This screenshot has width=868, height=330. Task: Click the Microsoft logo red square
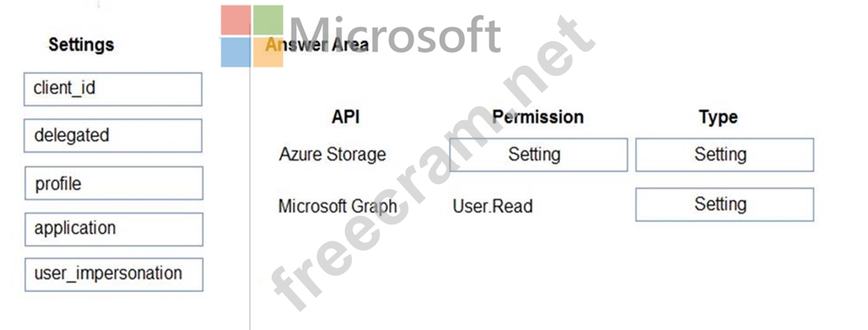pyautogui.click(x=235, y=20)
